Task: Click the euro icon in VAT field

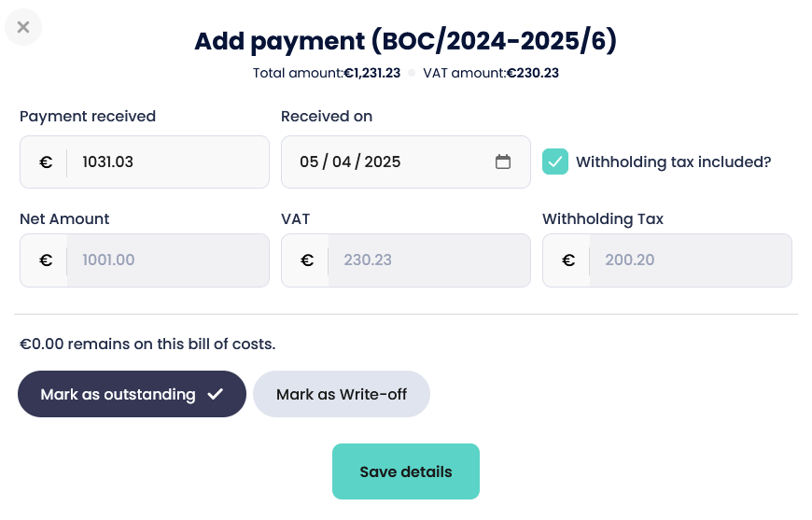Action: (306, 260)
